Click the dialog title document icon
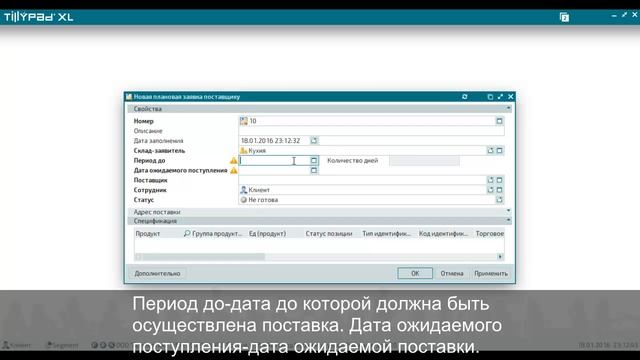Screen dimensions: 640x360 tap(129, 97)
